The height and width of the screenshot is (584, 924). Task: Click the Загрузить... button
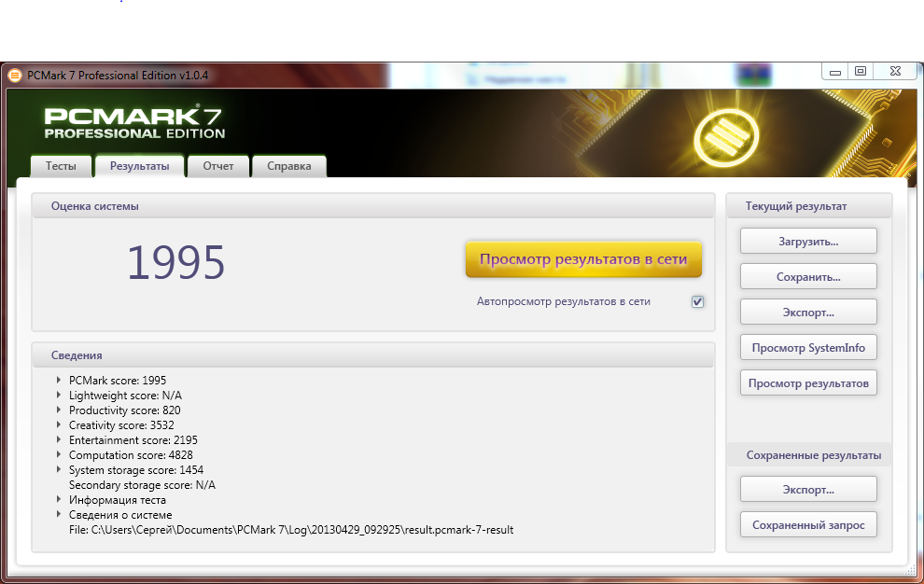808,241
